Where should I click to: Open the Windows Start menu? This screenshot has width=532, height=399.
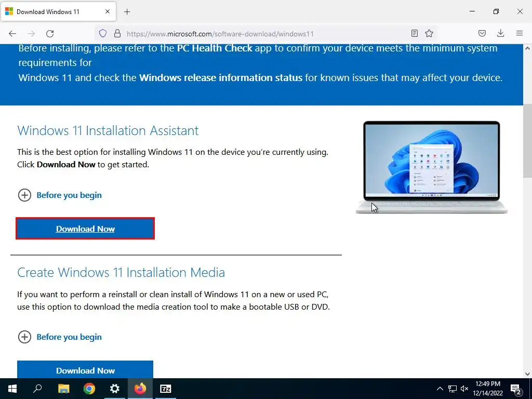click(12, 389)
